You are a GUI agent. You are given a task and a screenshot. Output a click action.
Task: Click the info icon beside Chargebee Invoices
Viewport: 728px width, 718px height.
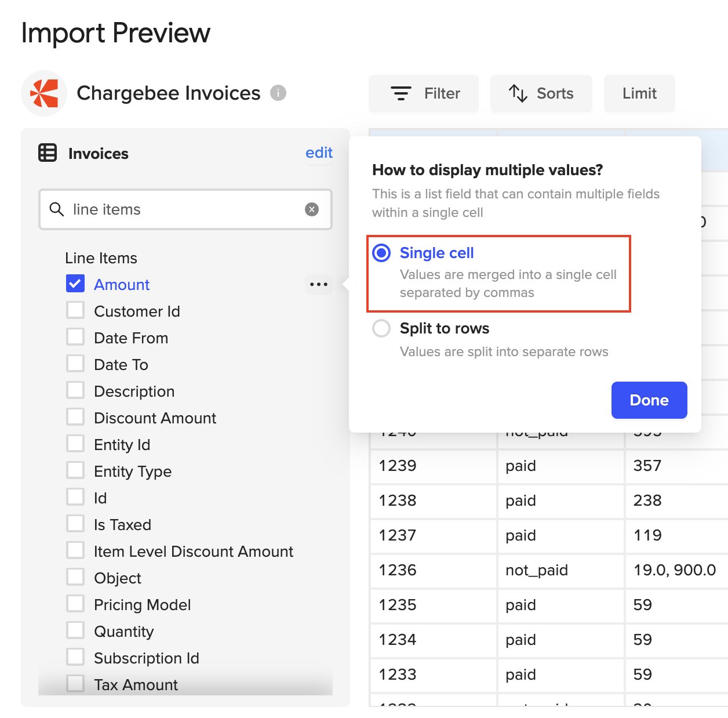pyautogui.click(x=278, y=93)
